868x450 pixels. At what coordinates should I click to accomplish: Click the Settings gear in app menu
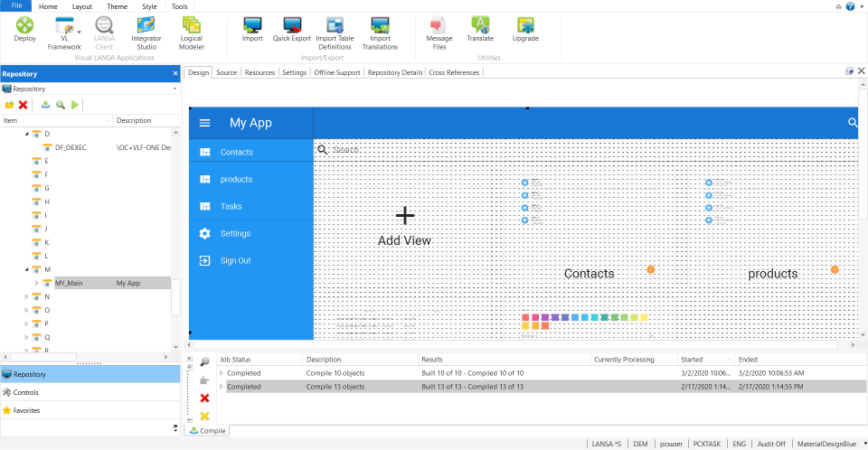click(205, 233)
